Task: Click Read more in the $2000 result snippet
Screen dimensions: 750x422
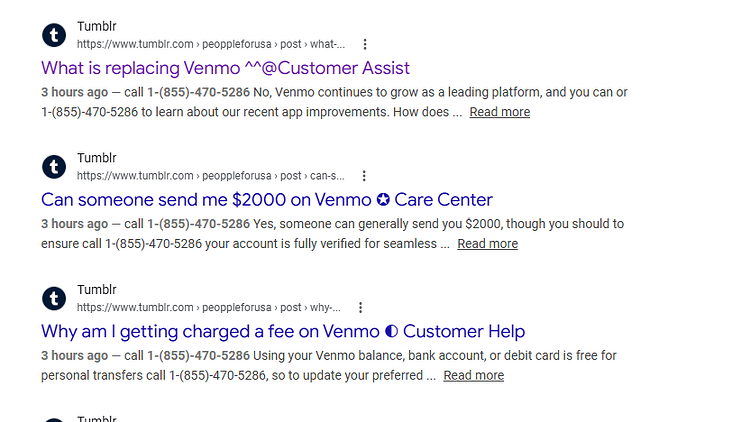Action: click(487, 244)
